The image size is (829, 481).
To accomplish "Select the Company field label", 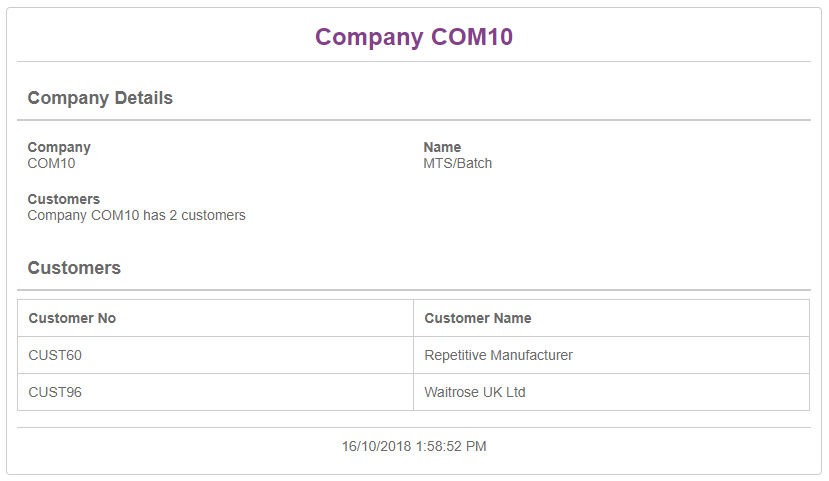I will (59, 147).
